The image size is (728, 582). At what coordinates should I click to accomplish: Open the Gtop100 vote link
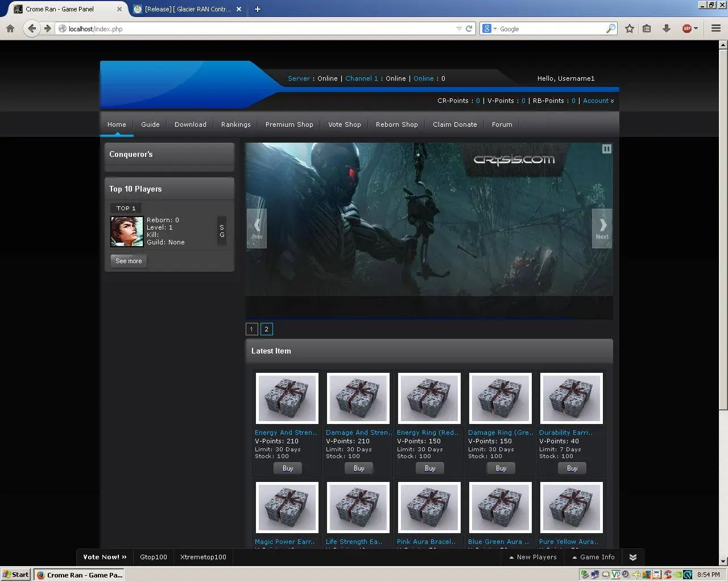tap(154, 557)
